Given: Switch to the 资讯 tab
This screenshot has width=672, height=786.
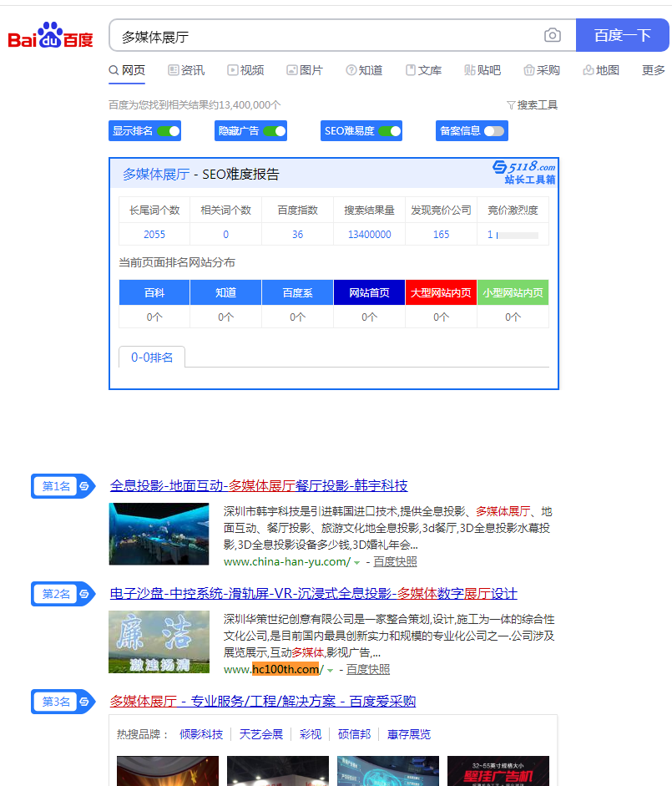Looking at the screenshot, I should [x=186, y=70].
